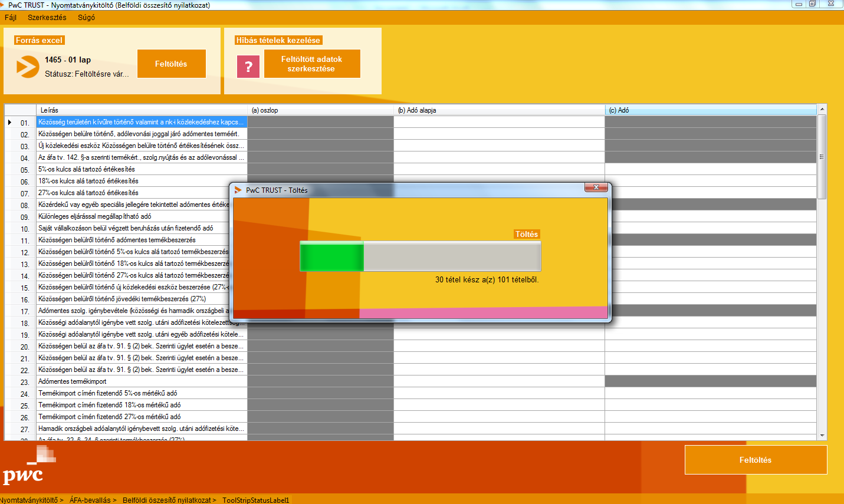Select 'Termékimport címén fizetendő 27%-os' row
This screenshot has height=504, width=844.
(142, 417)
